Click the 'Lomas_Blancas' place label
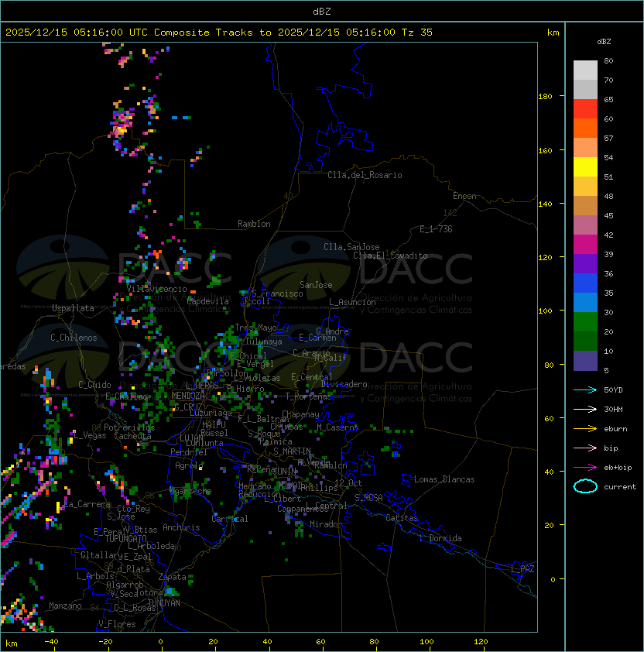 pyautogui.click(x=444, y=479)
